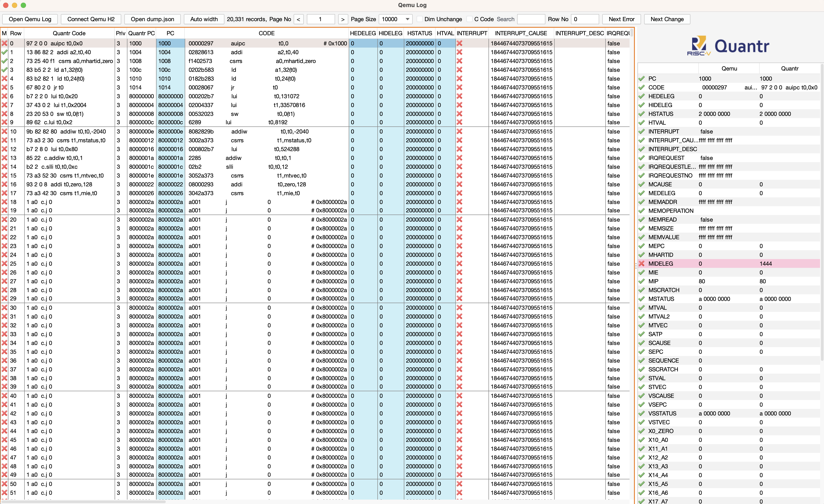Click the HSTATUS column header
Screen dimensions: 824x504
(420, 33)
